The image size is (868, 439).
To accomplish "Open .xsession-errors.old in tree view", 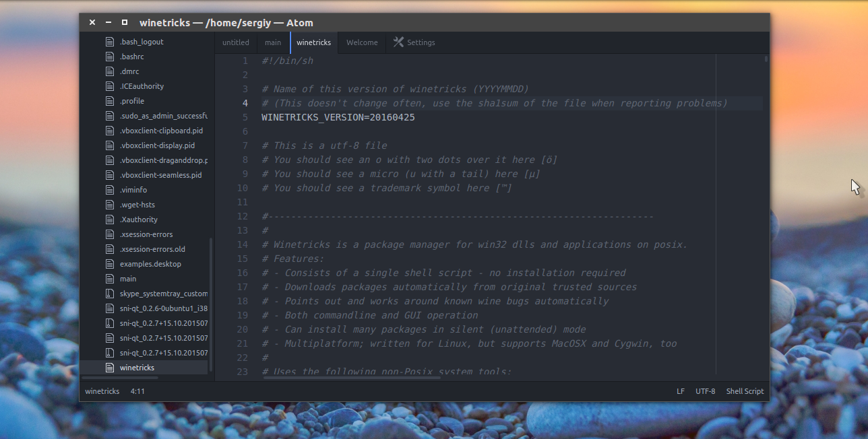I will pyautogui.click(x=152, y=249).
